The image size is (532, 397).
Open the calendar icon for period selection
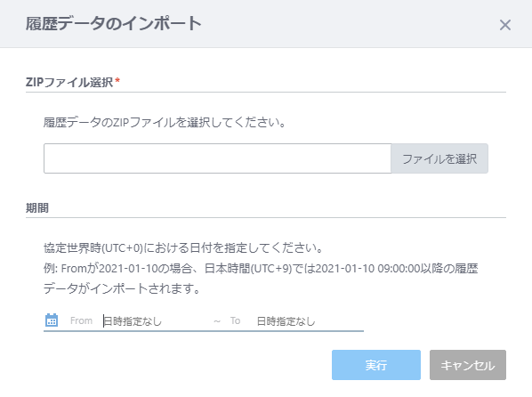(x=52, y=320)
